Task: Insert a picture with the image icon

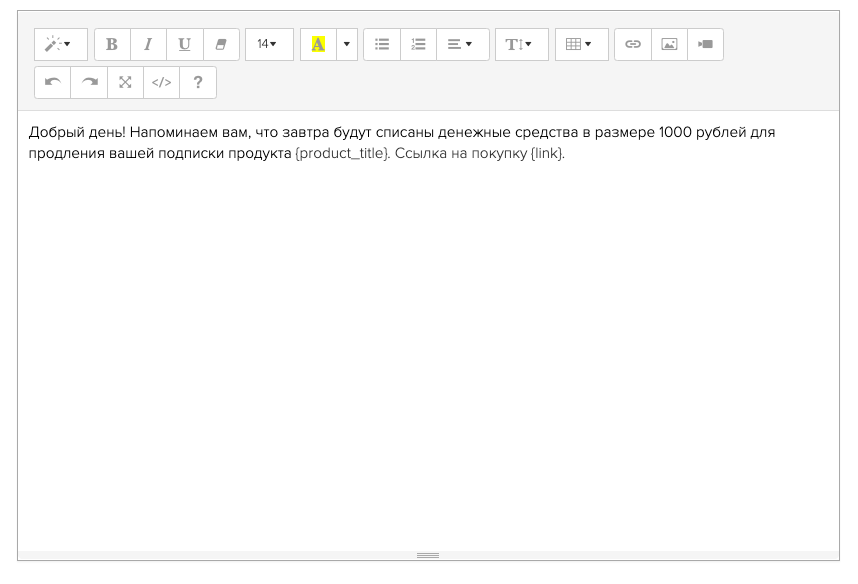Action: [x=669, y=45]
